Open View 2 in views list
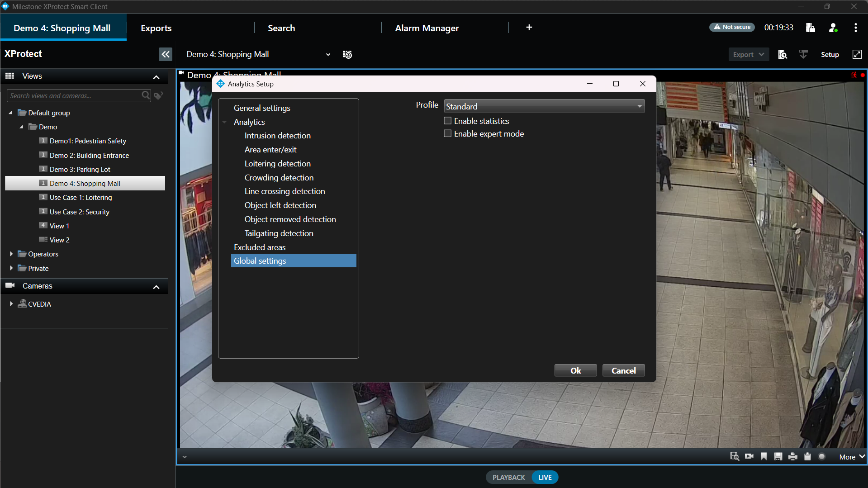The image size is (868, 488). coord(59,240)
